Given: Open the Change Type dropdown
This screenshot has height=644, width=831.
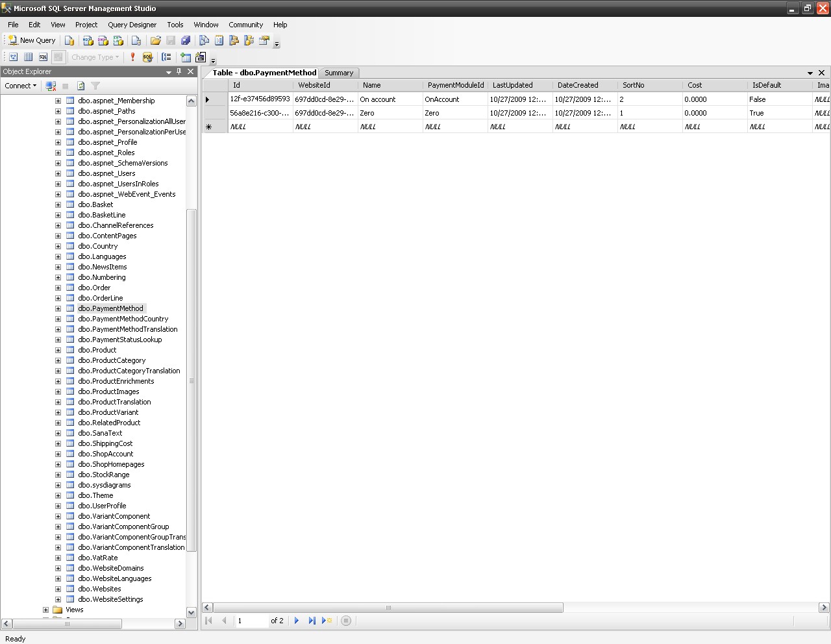Looking at the screenshot, I should coord(95,57).
